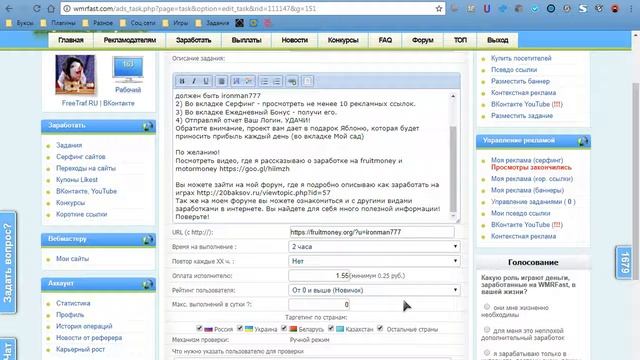Click the site info icon in address bar
The width and height of the screenshot is (640, 360).
(67, 9)
